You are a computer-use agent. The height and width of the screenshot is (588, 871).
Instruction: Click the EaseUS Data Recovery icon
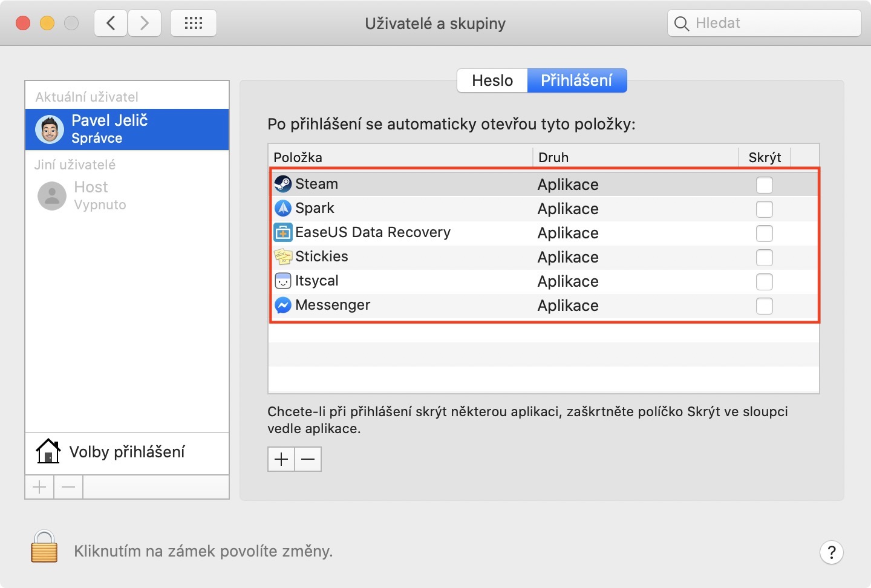tap(282, 232)
